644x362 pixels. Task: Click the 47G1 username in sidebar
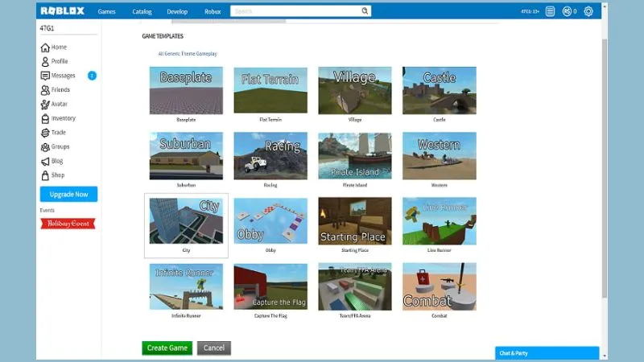47,28
